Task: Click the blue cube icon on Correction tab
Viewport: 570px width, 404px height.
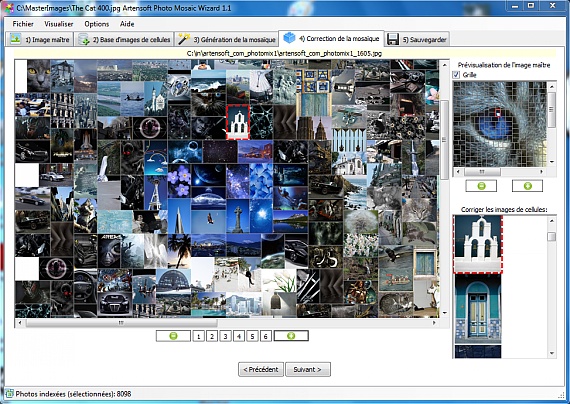Action: pyautogui.click(x=289, y=38)
